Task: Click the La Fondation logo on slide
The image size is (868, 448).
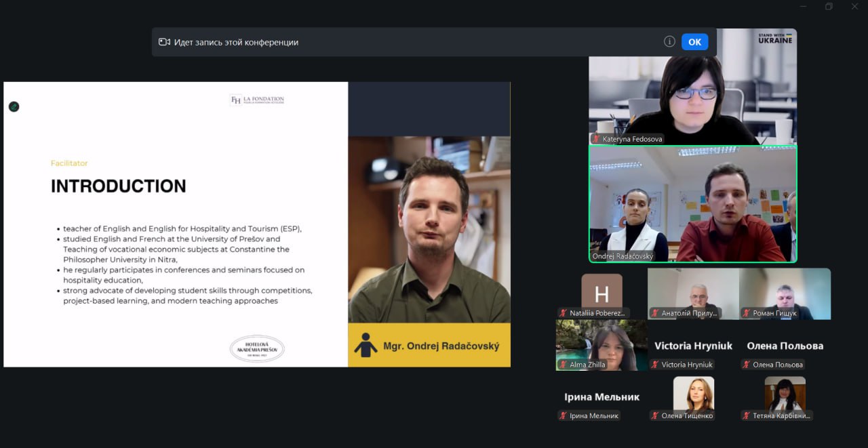Action: pos(257,100)
